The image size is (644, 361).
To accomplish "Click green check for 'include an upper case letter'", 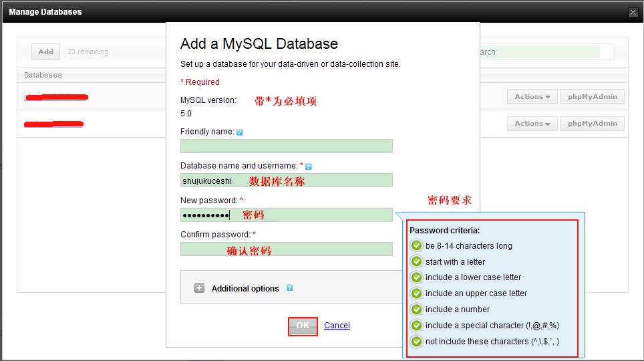I will click(417, 293).
